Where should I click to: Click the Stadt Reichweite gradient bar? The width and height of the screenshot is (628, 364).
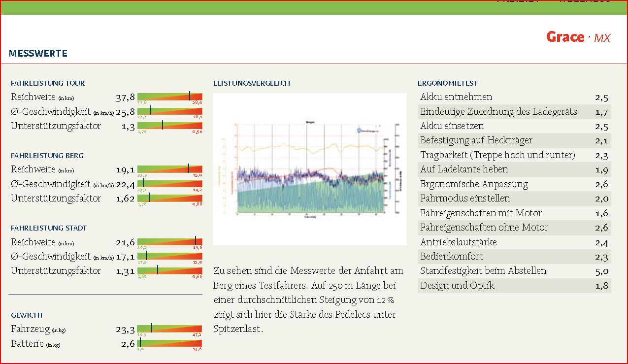pyautogui.click(x=170, y=242)
